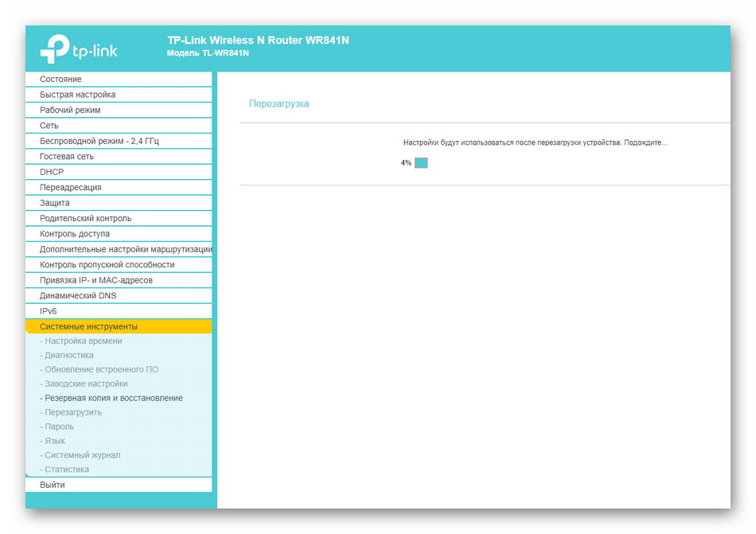Expand the Сеть menu section
Viewport: 756px width, 534px height.
click(x=49, y=126)
